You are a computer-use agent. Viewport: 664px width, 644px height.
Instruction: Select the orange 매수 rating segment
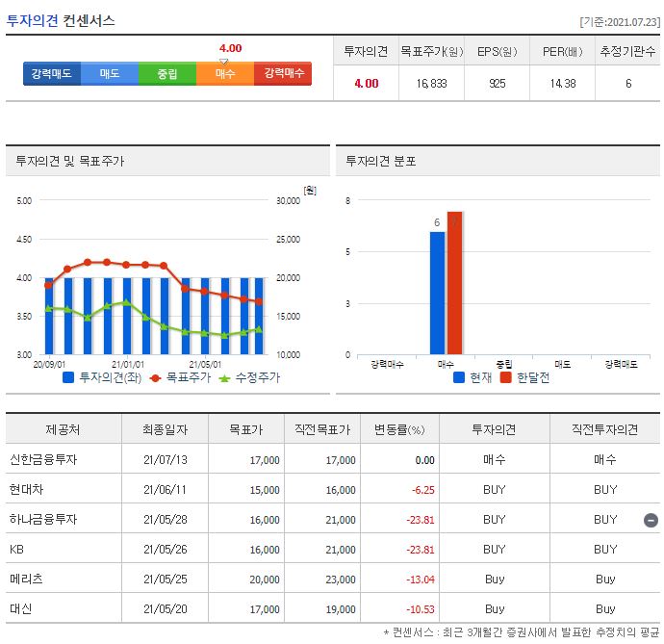(225, 73)
